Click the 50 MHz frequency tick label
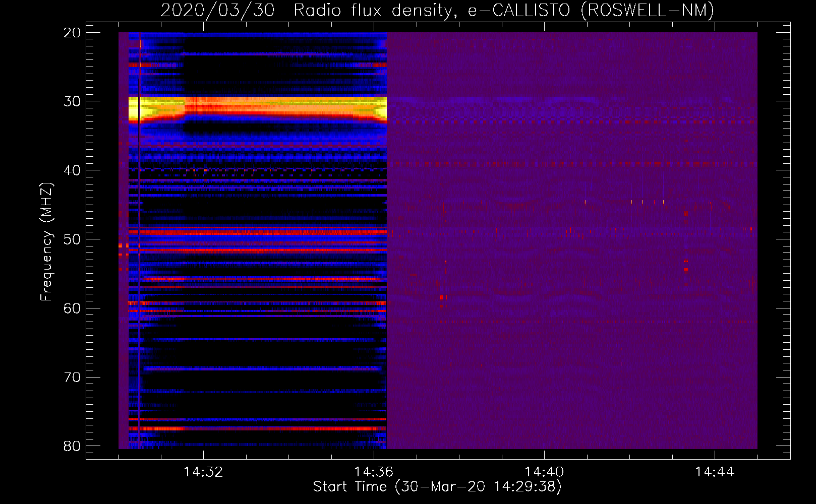 (x=72, y=239)
